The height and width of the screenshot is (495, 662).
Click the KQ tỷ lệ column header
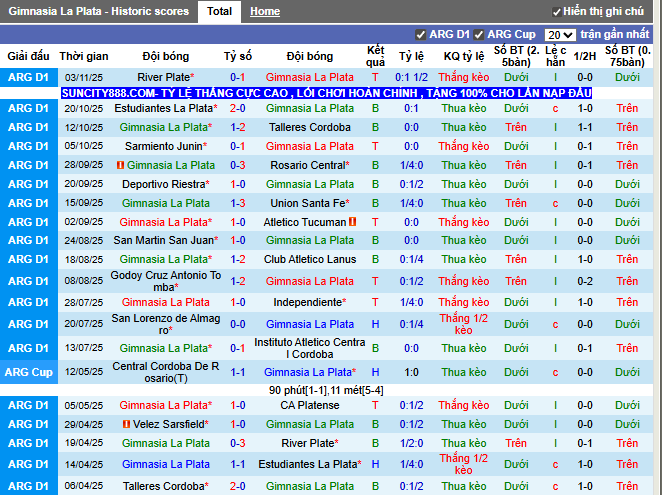point(464,56)
